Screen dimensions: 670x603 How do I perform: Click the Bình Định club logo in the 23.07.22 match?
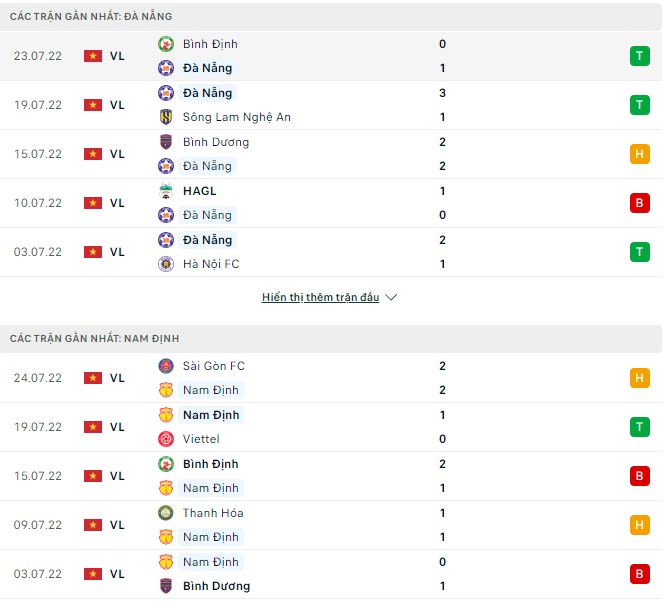(x=166, y=44)
